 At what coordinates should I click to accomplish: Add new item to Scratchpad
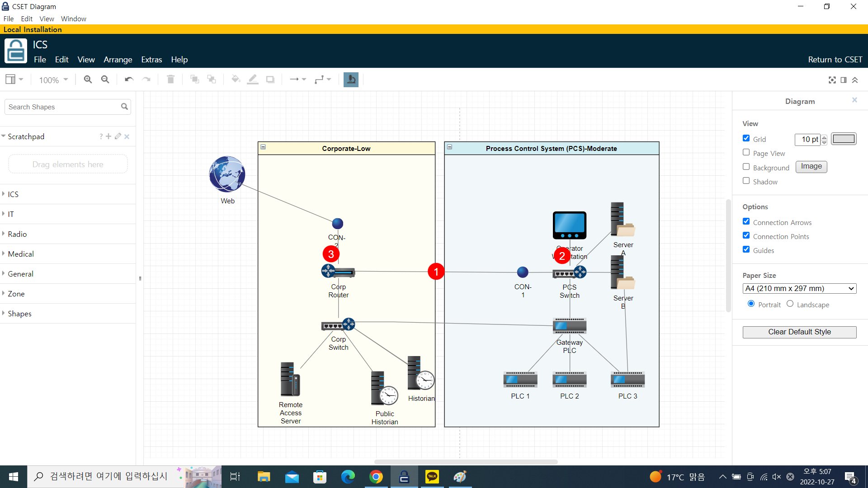click(x=108, y=136)
